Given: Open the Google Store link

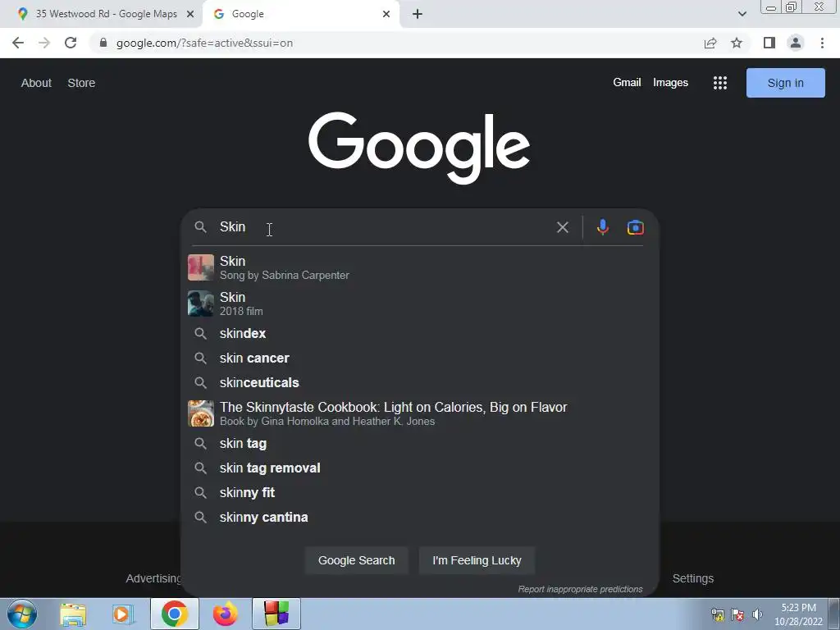Looking at the screenshot, I should click(81, 83).
